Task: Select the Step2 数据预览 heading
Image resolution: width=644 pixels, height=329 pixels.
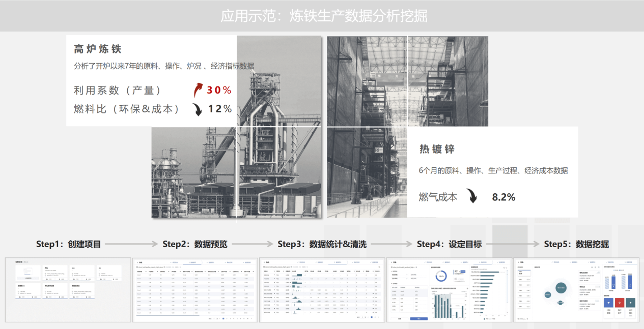Action: (195, 244)
